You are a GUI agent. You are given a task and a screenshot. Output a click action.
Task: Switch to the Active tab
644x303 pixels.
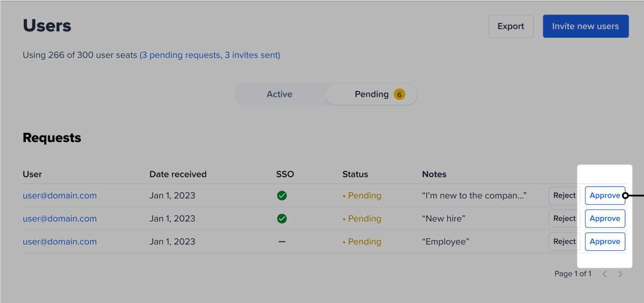(x=279, y=94)
